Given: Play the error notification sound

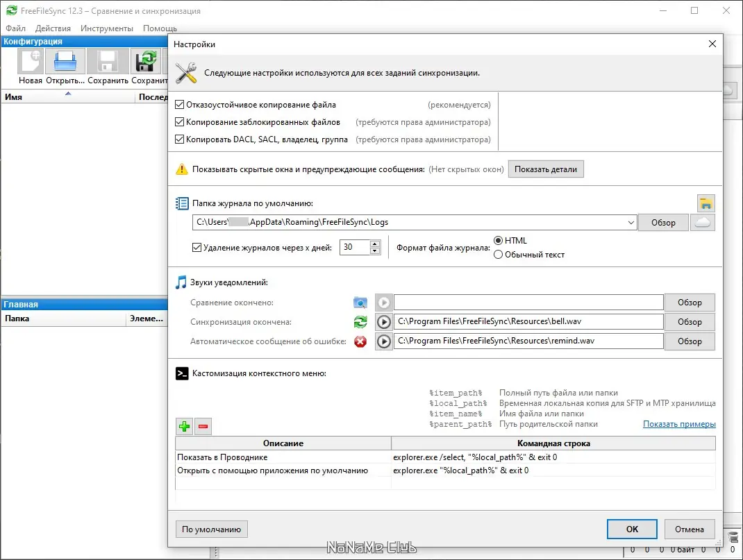Looking at the screenshot, I should [384, 341].
